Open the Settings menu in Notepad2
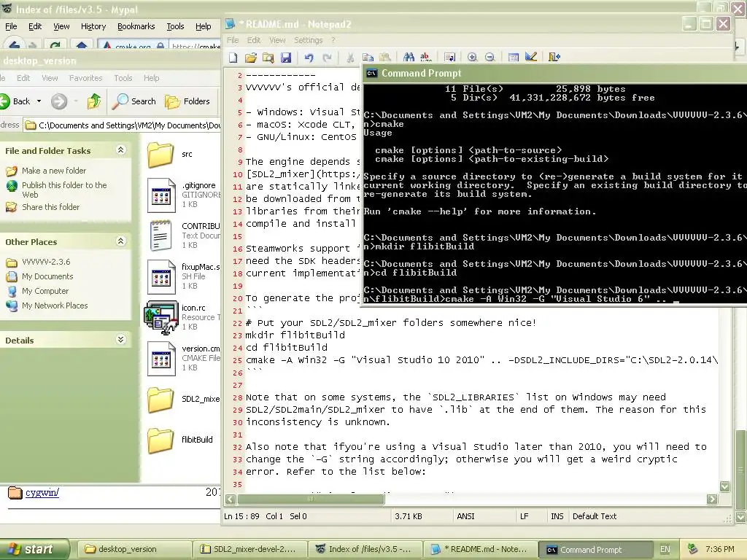Image resolution: width=747 pixels, height=560 pixels. (309, 40)
